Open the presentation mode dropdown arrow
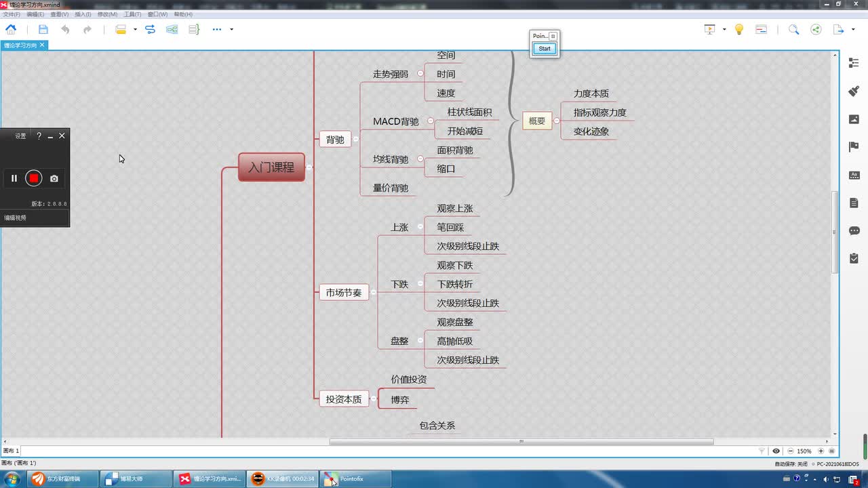The height and width of the screenshot is (488, 868). tap(724, 29)
